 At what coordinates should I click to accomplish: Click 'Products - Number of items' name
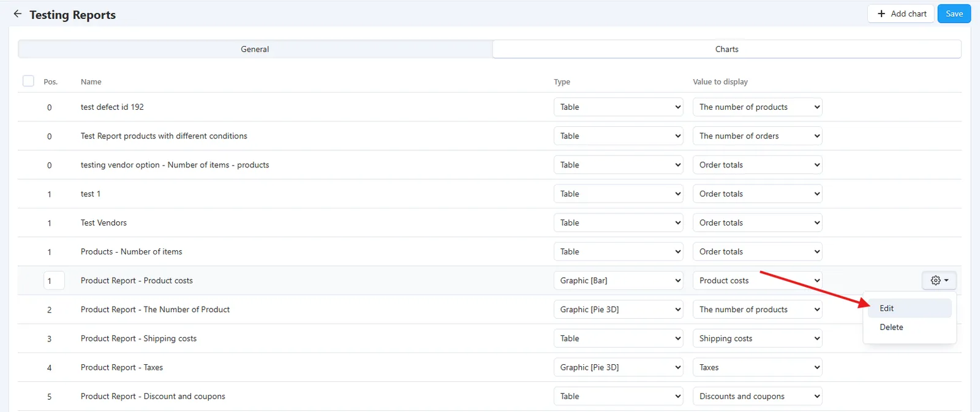click(132, 251)
